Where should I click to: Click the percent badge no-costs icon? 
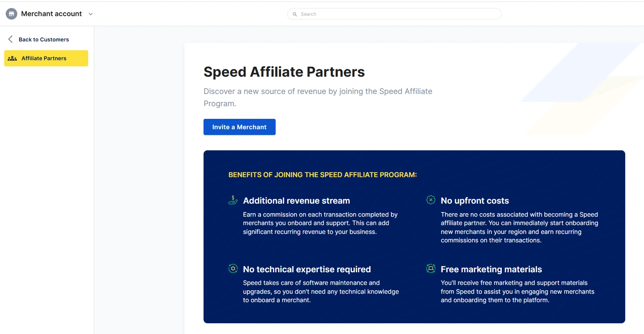tap(431, 200)
